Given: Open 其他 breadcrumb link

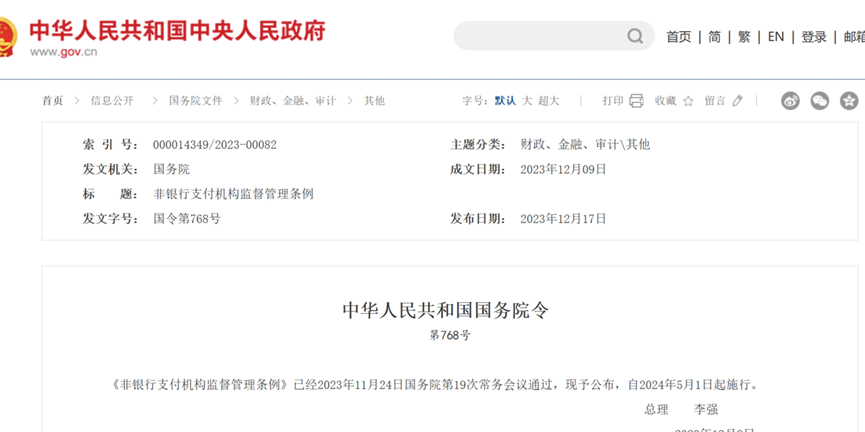Looking at the screenshot, I should click(x=374, y=101).
